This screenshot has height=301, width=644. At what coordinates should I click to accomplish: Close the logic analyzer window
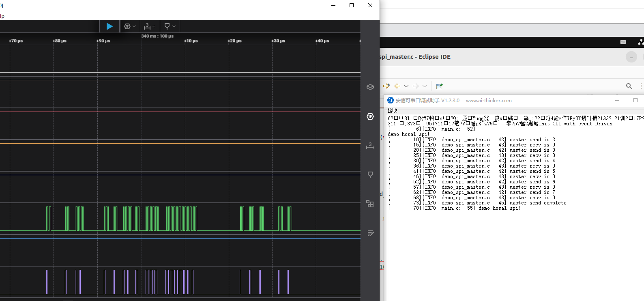[x=370, y=5]
